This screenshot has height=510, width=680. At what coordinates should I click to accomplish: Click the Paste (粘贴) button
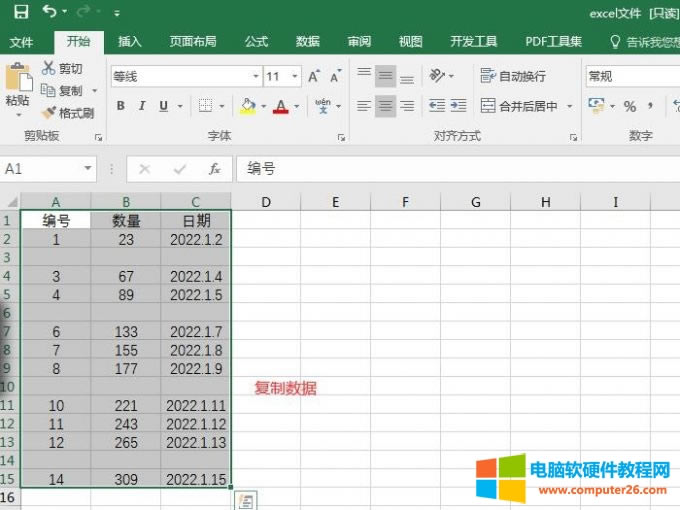pyautogui.click(x=17, y=88)
